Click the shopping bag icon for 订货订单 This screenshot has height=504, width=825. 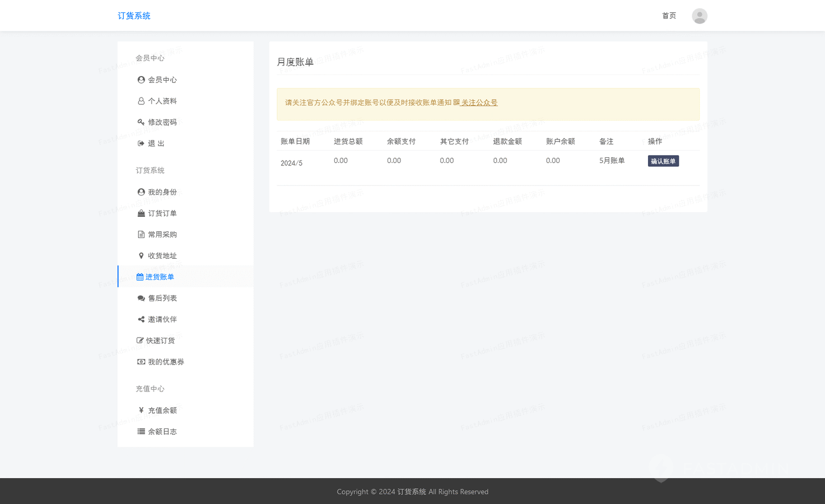coord(141,213)
